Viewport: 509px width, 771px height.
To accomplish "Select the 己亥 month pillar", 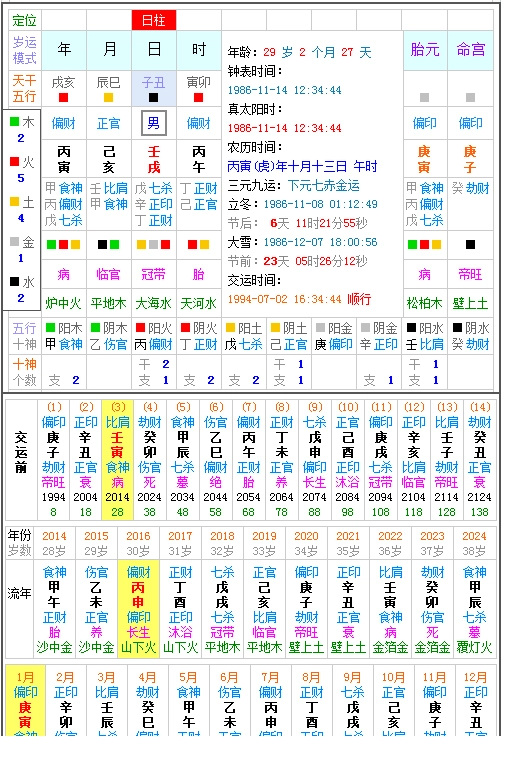I will (x=109, y=159).
